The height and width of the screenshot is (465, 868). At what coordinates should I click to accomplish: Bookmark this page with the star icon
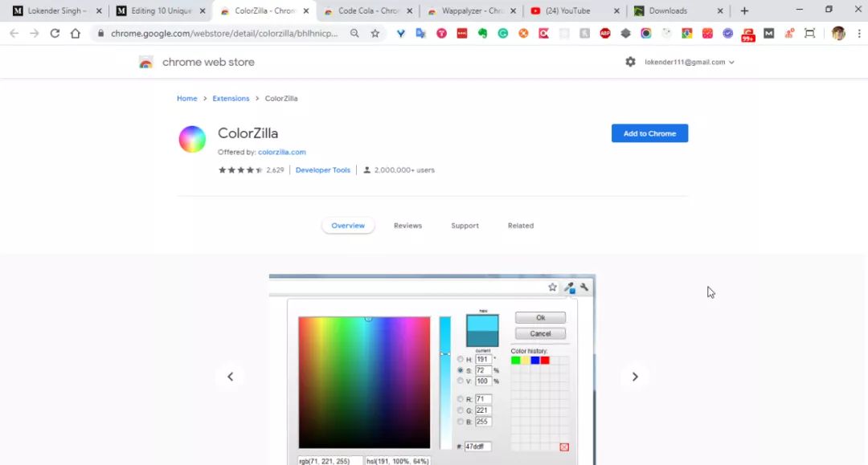click(x=375, y=34)
